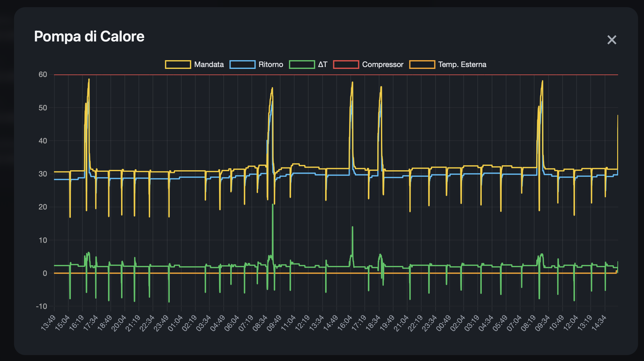Image resolution: width=644 pixels, height=361 pixels.
Task: Click the 01:04 x-axis time label
Action: pos(175,323)
